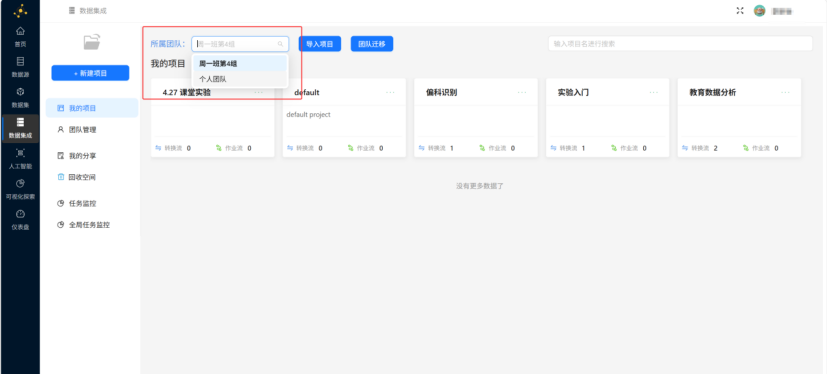Click the platform logo icon
The height and width of the screenshot is (375, 829).
pos(20,10)
